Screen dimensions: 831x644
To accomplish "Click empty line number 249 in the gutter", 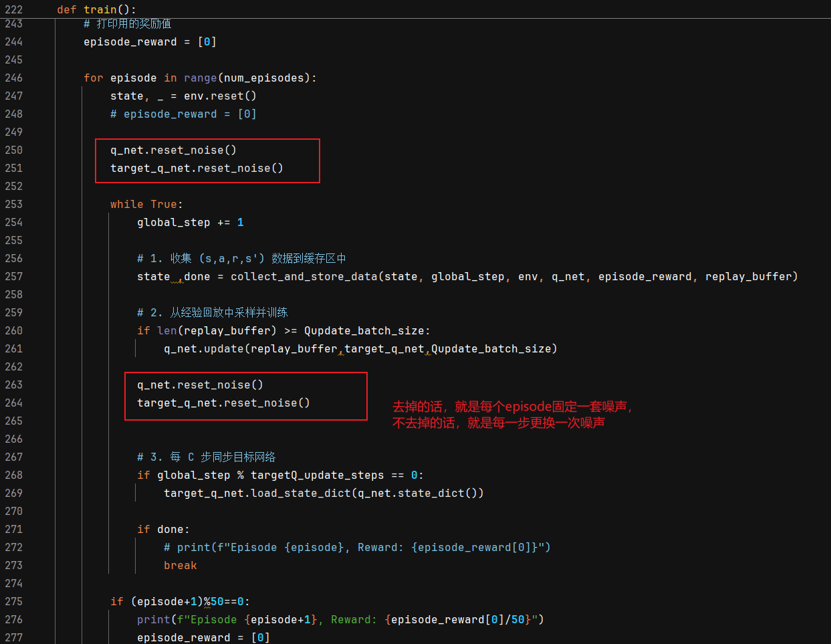I will [13, 132].
